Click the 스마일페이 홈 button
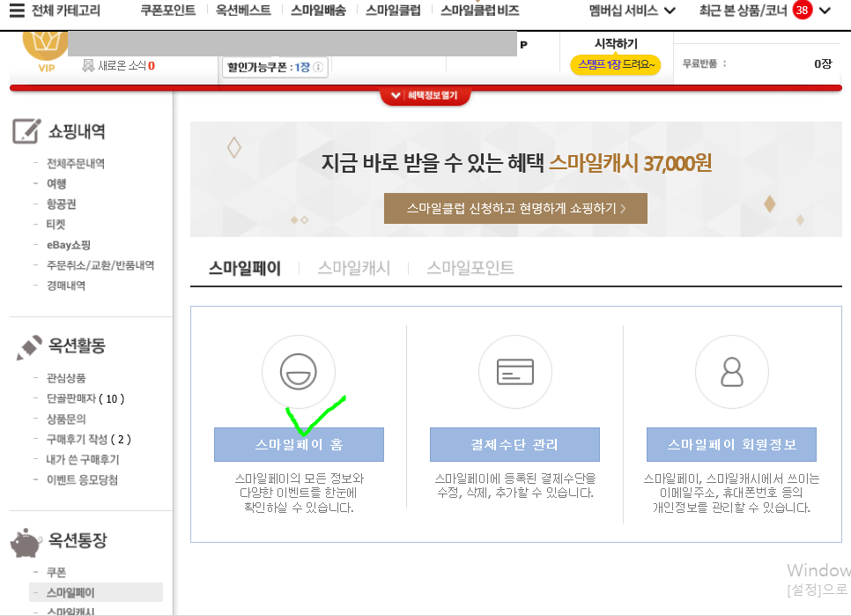Screen dimensions: 851x616 click(299, 444)
